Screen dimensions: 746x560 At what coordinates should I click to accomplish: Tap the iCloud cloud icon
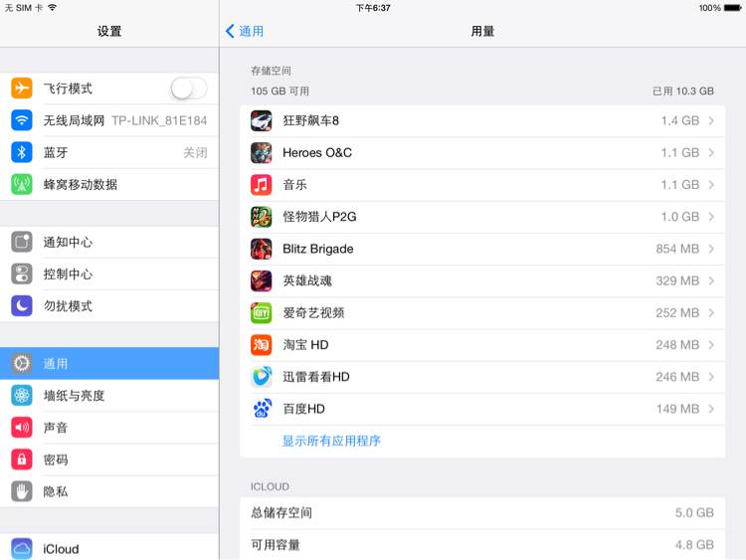point(22,549)
